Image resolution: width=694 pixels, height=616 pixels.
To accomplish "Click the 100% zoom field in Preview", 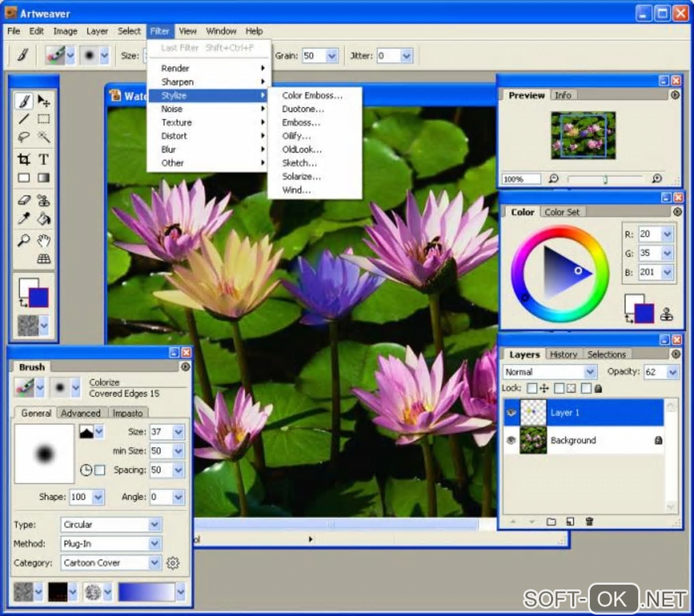I will pos(521,179).
